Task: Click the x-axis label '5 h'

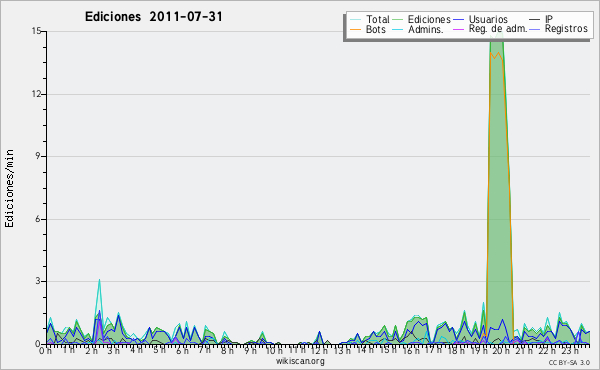Action: pyautogui.click(x=159, y=350)
